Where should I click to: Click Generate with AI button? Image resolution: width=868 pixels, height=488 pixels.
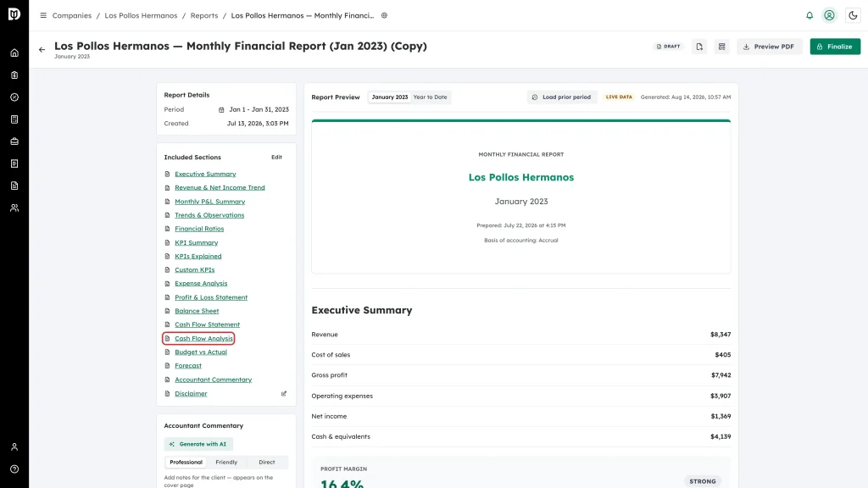tap(198, 444)
